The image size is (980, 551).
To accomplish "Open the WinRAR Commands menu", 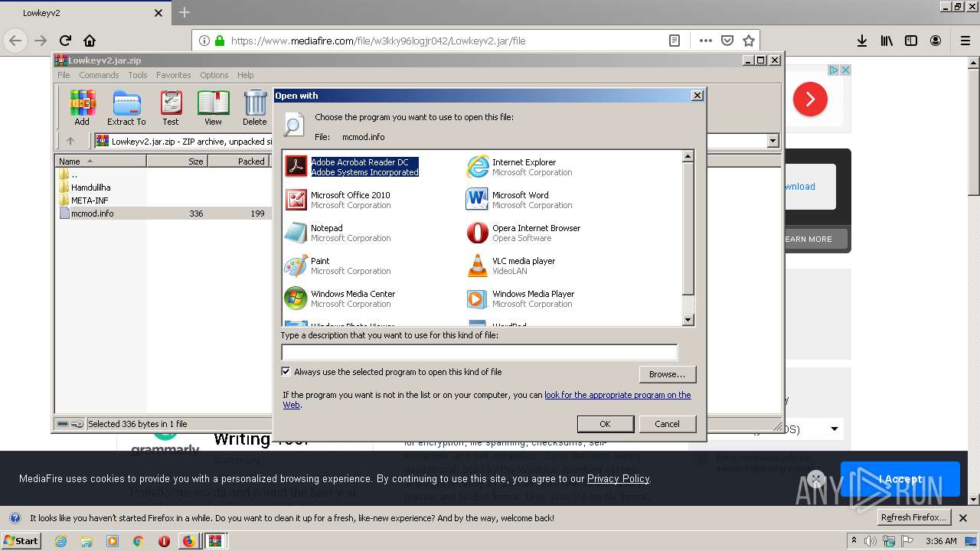I will (99, 75).
